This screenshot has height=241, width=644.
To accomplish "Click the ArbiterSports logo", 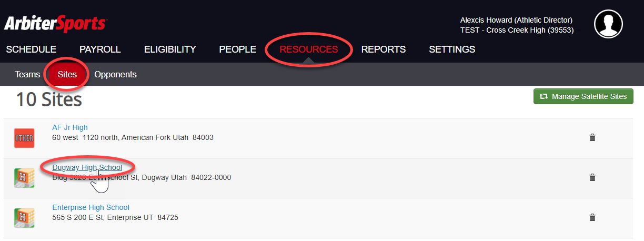I will [55, 24].
